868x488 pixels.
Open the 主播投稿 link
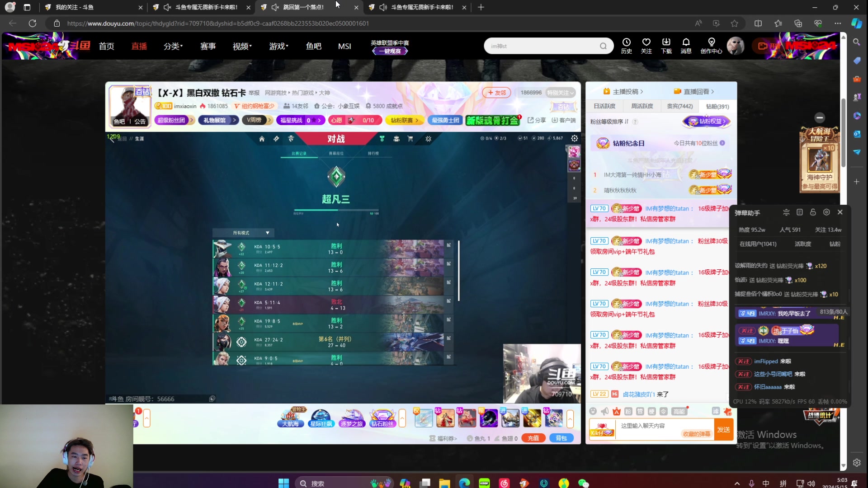(623, 91)
